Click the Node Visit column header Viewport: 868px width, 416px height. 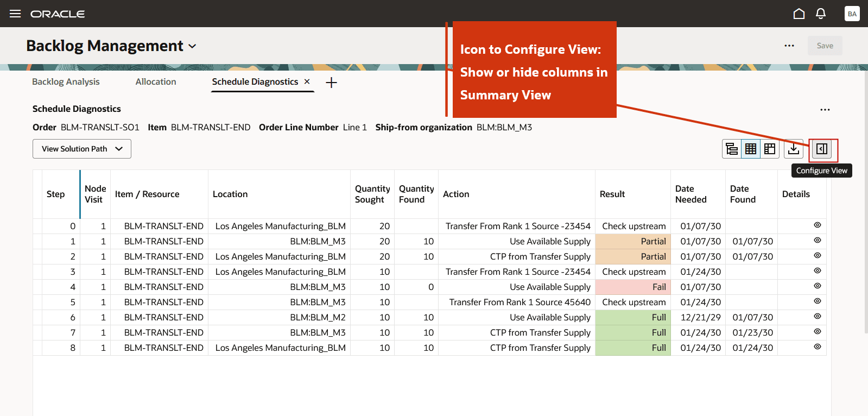96,194
